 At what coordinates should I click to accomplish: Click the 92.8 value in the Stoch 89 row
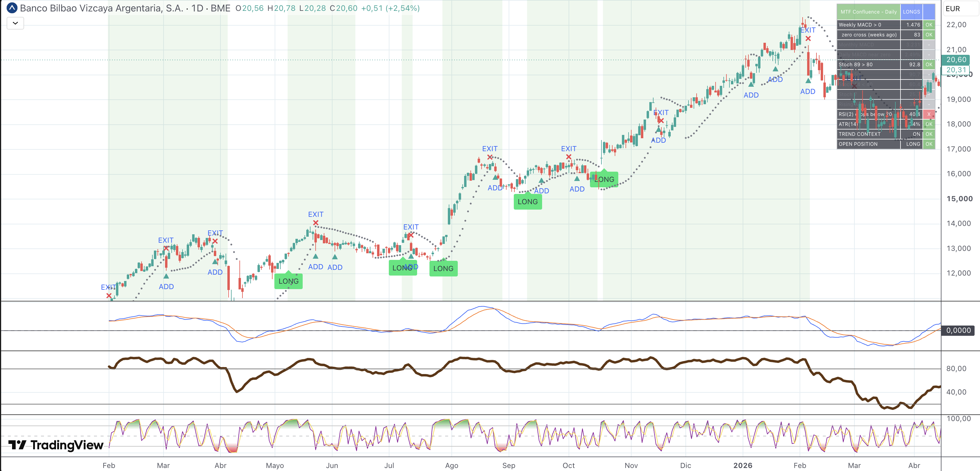click(915, 65)
